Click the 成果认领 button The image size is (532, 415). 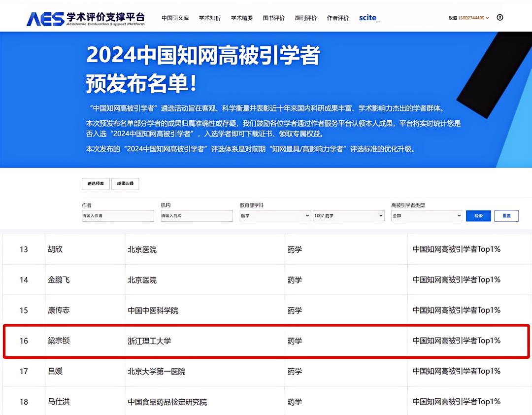click(x=125, y=184)
